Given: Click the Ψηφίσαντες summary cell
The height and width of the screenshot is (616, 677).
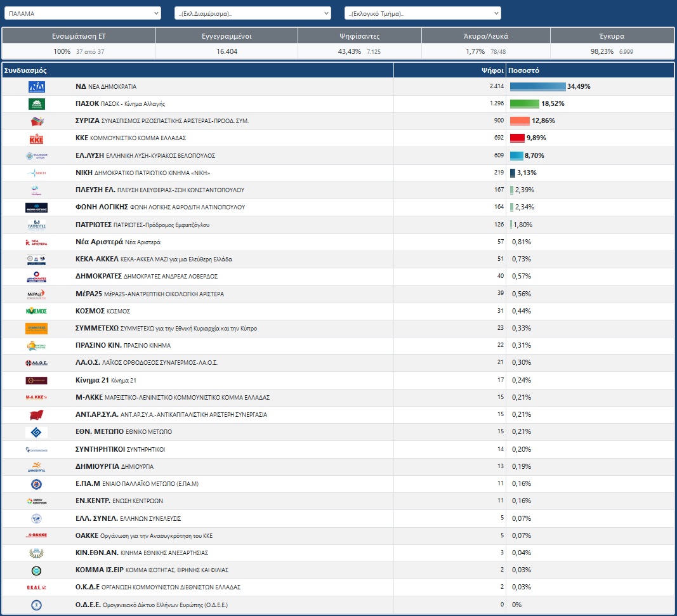Looking at the screenshot, I should click(x=360, y=44).
